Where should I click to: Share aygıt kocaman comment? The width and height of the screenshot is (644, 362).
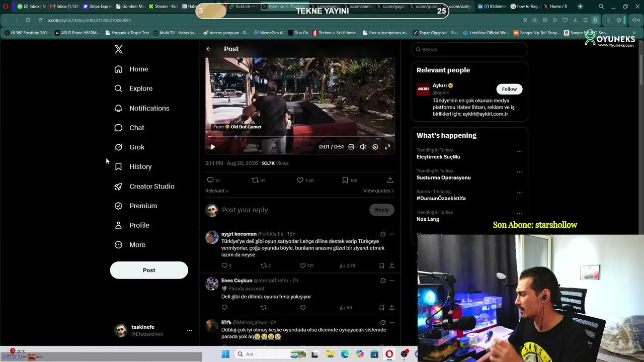click(x=392, y=265)
